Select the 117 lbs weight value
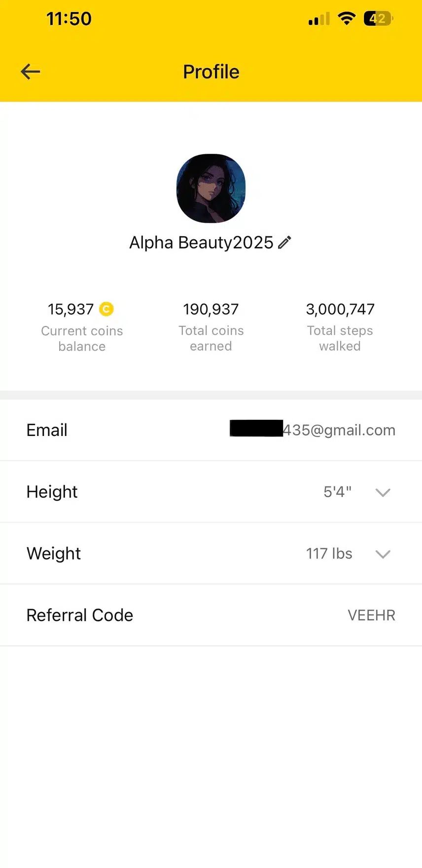422x868 pixels. [x=329, y=553]
